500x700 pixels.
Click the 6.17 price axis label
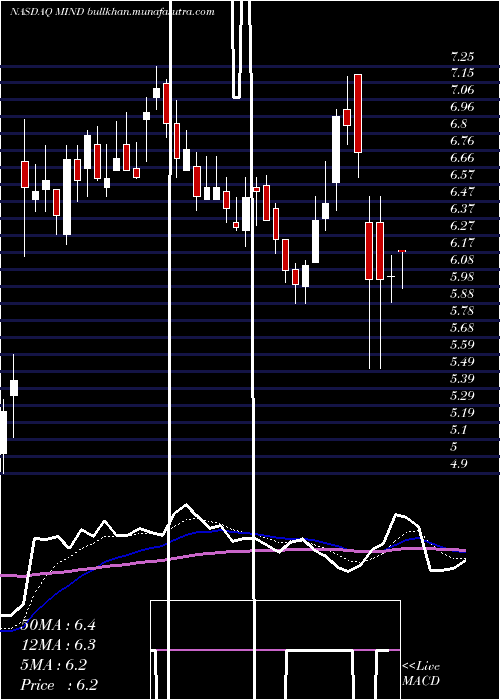pos(462,242)
